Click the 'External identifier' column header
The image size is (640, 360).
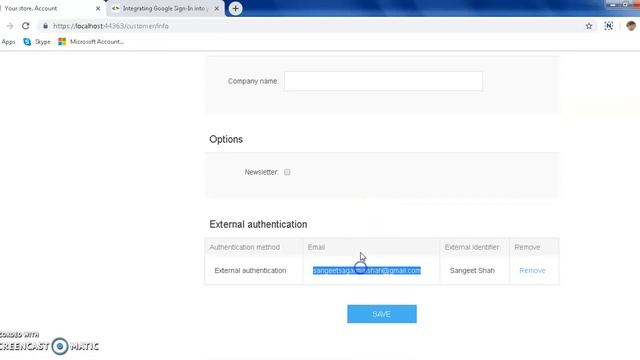pyautogui.click(x=471, y=247)
